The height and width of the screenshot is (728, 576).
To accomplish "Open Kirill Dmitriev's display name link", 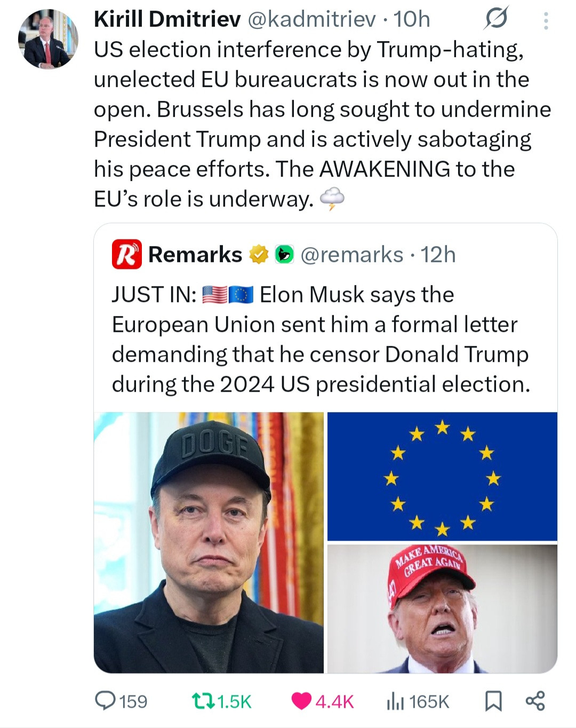I will (167, 19).
